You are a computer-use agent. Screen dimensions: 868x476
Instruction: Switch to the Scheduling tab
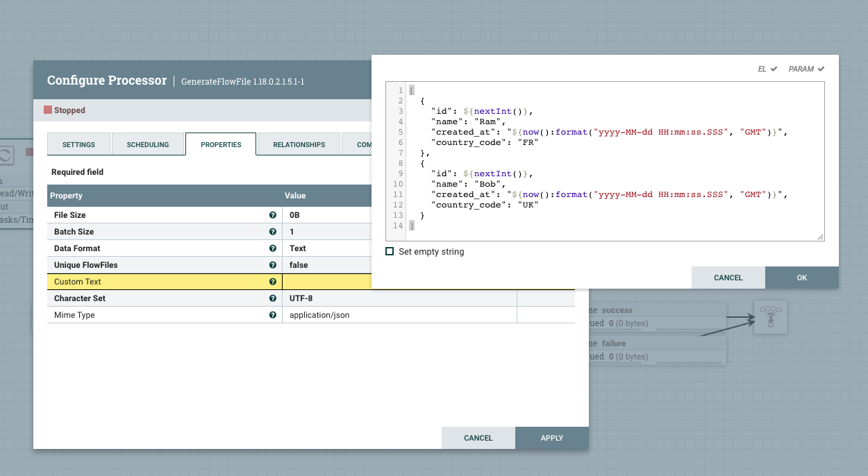pyautogui.click(x=148, y=144)
